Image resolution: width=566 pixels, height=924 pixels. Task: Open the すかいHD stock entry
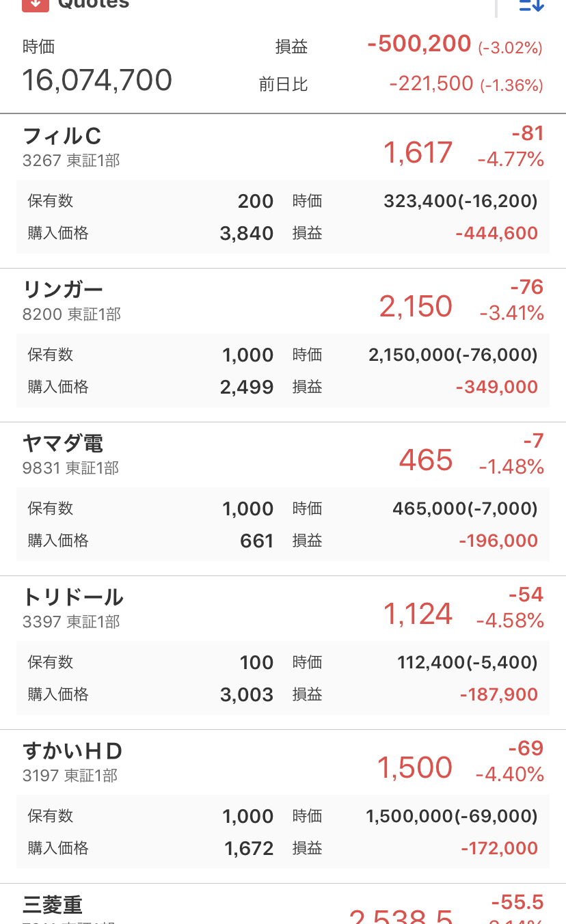(72, 752)
